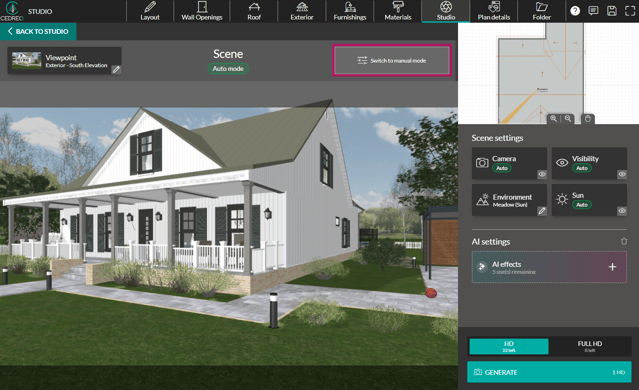Open the Environment Meadow (Sun) setting
This screenshot has height=390, width=639.
coord(509,200)
